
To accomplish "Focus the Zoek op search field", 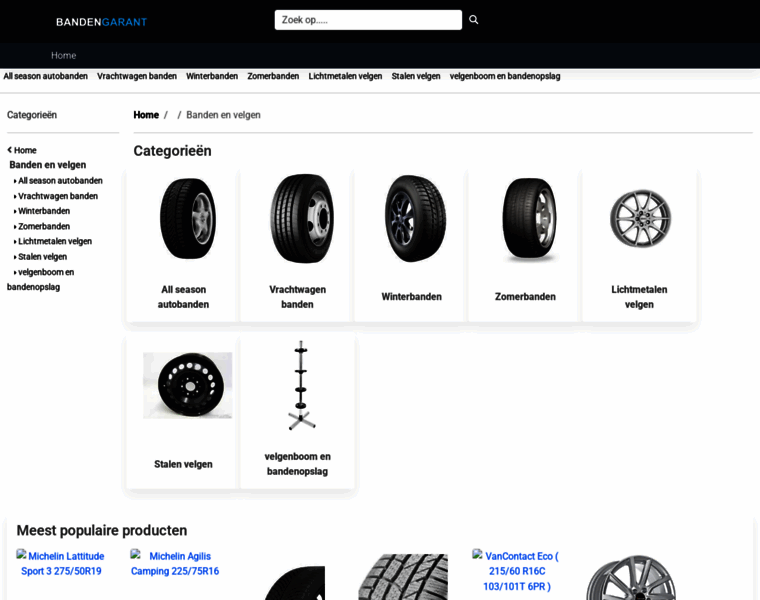I will (x=368, y=20).
